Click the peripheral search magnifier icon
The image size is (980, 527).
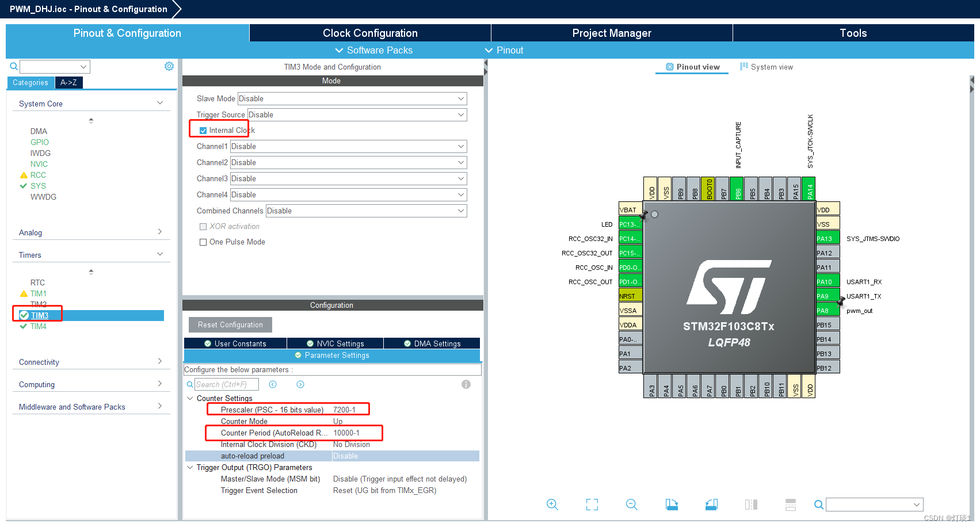14,67
